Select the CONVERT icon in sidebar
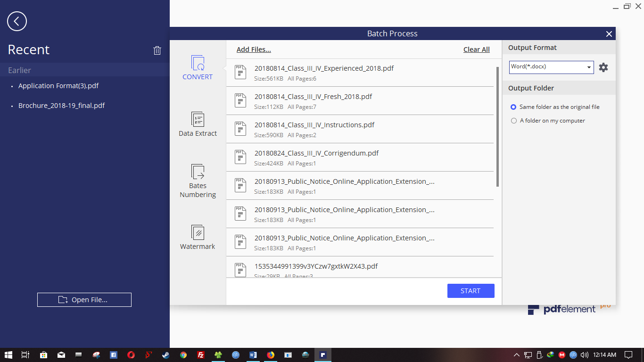Viewport: 644px width, 362px height. tap(198, 63)
